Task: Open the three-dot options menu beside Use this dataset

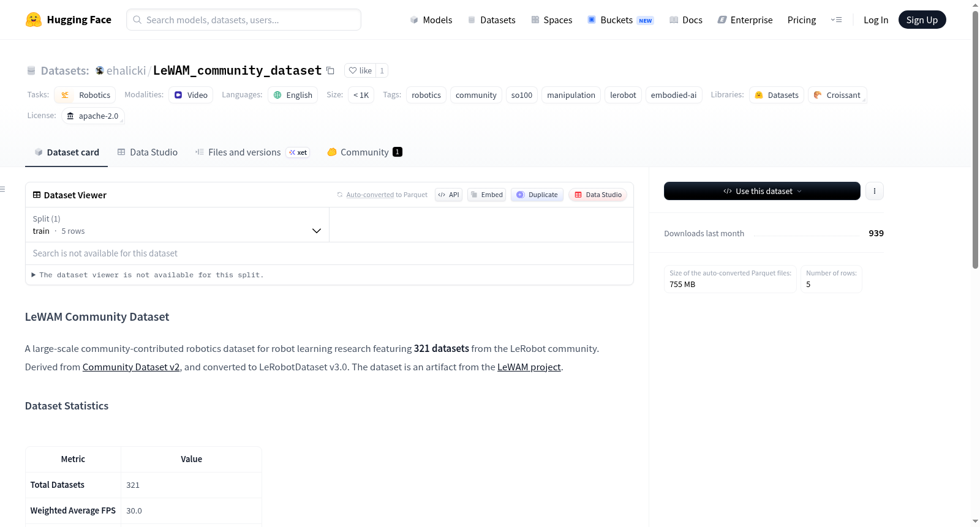Action: point(875,191)
